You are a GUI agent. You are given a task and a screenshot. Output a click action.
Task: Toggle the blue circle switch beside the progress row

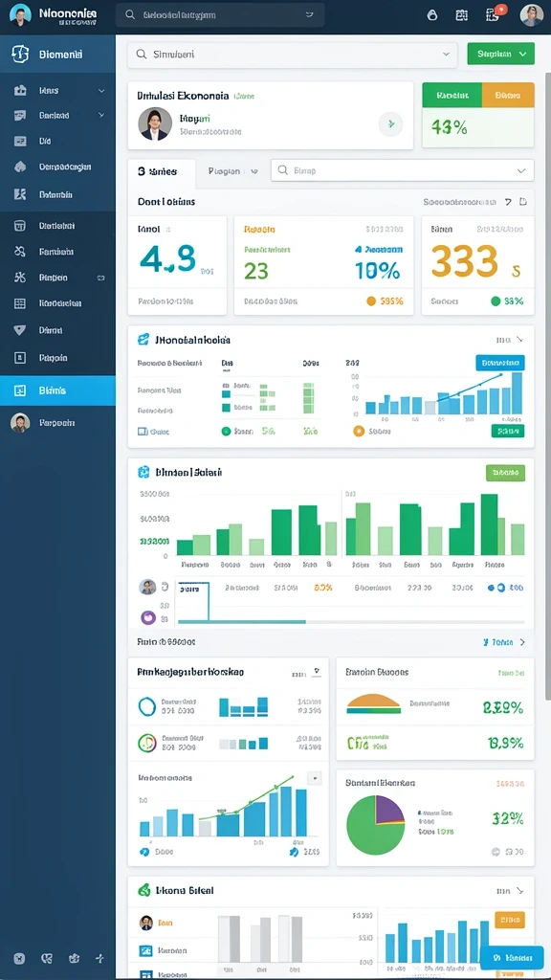click(496, 589)
